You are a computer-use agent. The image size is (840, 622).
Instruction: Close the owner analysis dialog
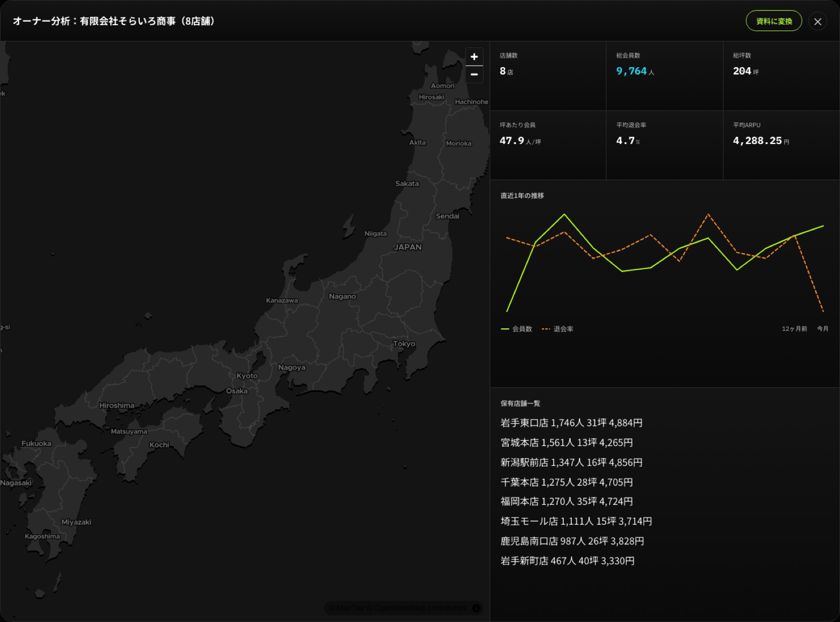click(x=817, y=22)
